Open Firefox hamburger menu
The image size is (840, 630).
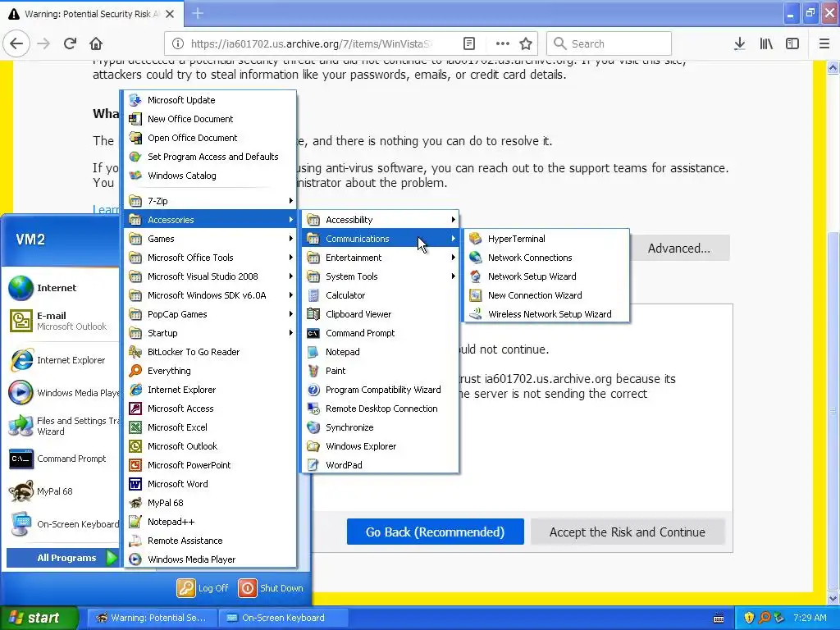click(824, 43)
